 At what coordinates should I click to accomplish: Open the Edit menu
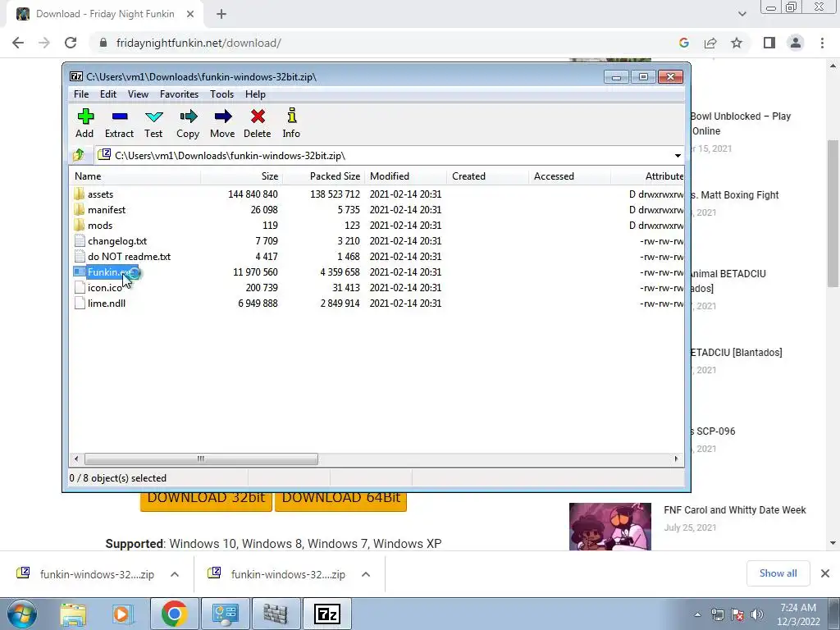tap(108, 94)
